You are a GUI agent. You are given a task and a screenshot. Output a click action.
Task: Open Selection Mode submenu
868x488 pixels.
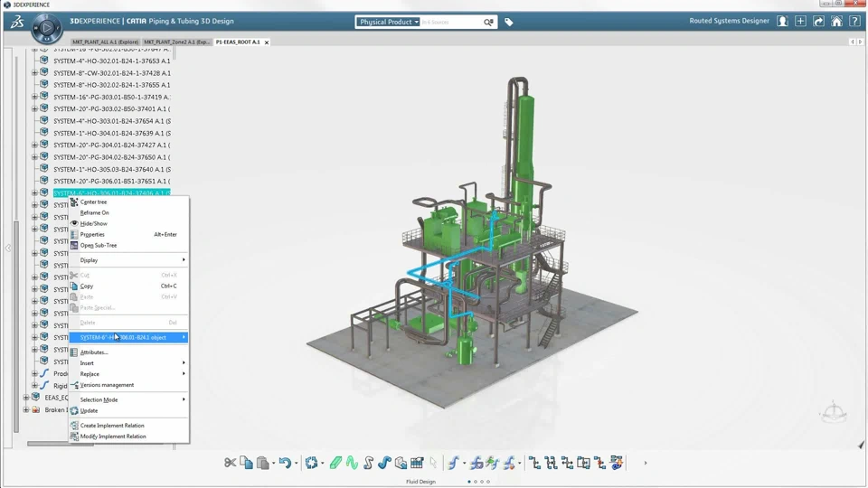(x=128, y=399)
